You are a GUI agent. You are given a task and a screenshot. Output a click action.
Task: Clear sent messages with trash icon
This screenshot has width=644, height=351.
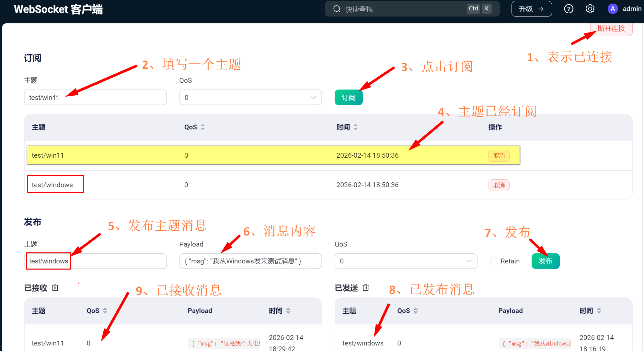(366, 288)
